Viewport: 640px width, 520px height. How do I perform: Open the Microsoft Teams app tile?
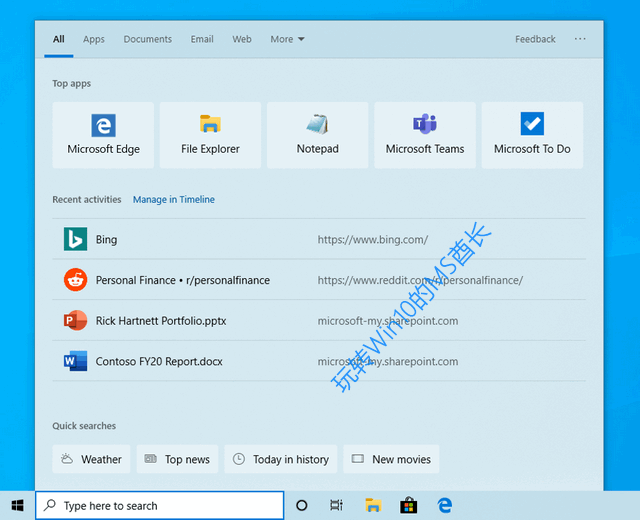coord(425,135)
